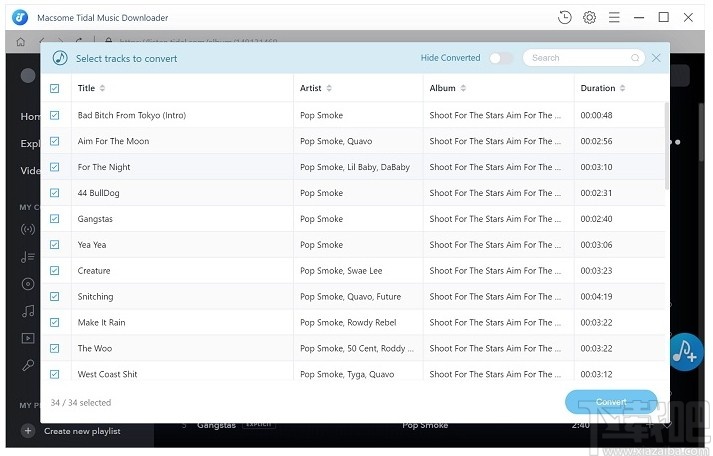This screenshot has height=456, width=713.
Task: Click the music note icon beside dialog title
Action: [60, 58]
